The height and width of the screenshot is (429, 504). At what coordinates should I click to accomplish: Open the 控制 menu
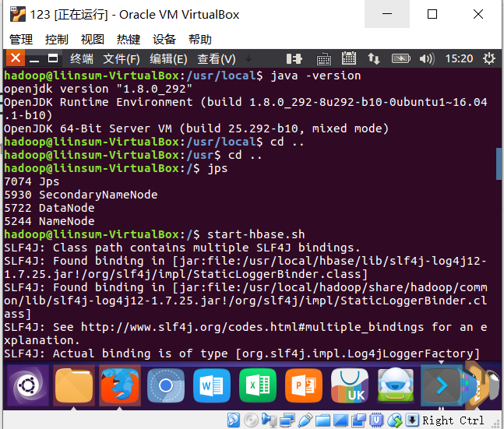(57, 39)
